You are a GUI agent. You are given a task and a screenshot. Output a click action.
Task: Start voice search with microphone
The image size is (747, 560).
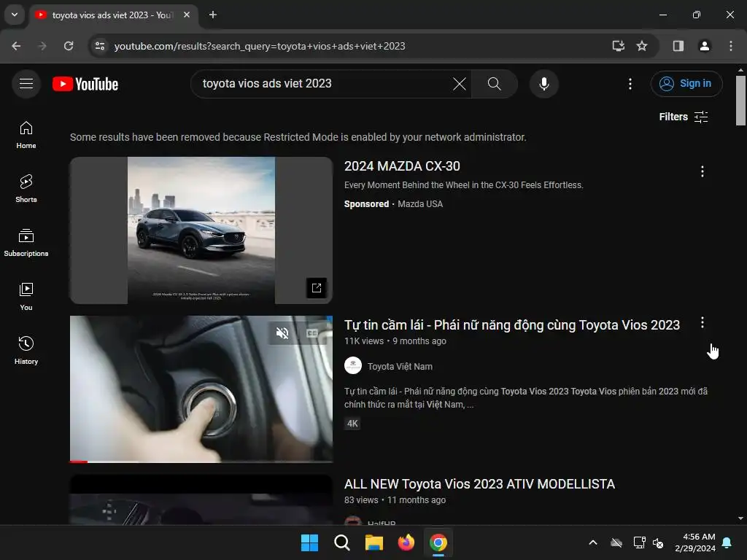click(543, 84)
